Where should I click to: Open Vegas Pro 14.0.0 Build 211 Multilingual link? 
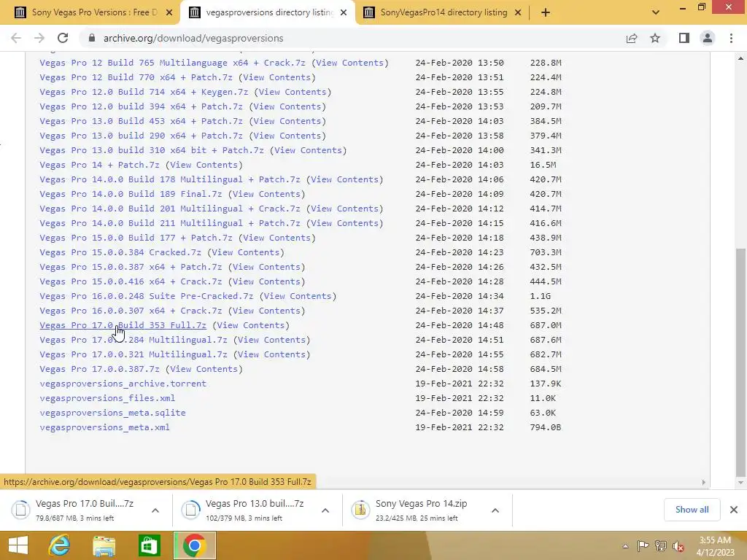coord(169,223)
